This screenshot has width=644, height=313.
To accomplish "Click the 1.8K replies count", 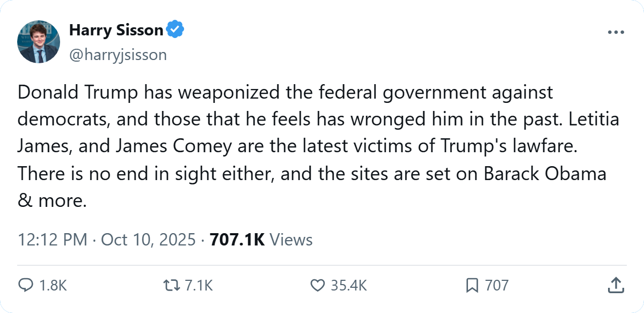I will pyautogui.click(x=53, y=286).
